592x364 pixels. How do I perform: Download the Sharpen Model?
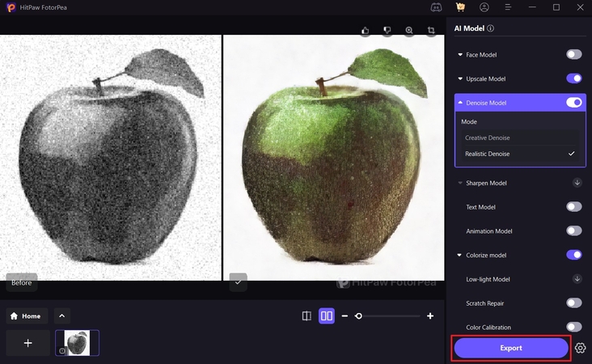(577, 183)
